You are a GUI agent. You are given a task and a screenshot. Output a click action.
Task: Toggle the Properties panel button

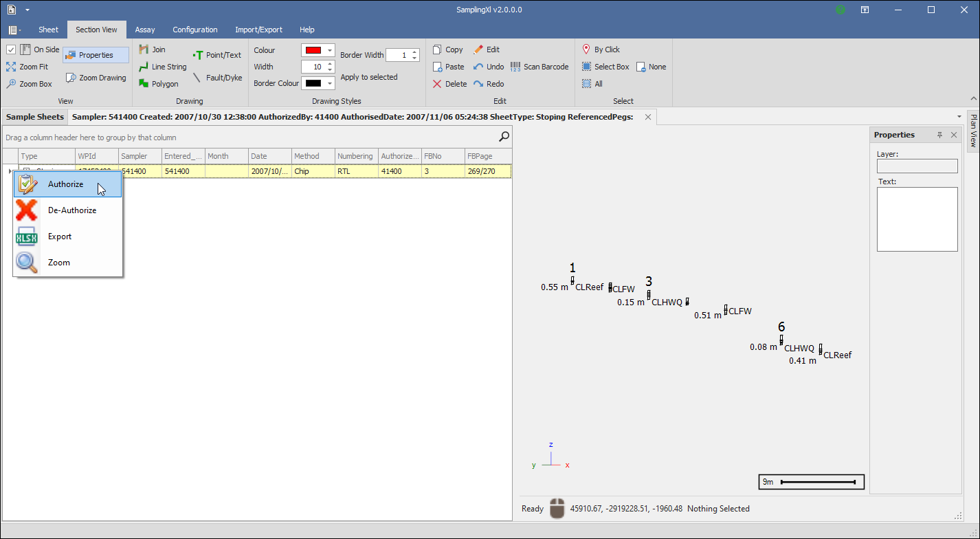[96, 55]
